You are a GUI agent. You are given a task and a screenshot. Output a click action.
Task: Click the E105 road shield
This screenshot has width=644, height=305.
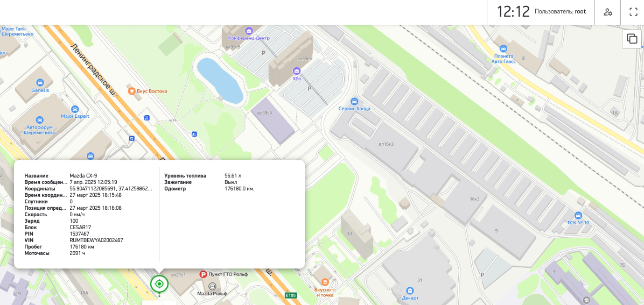(291, 295)
